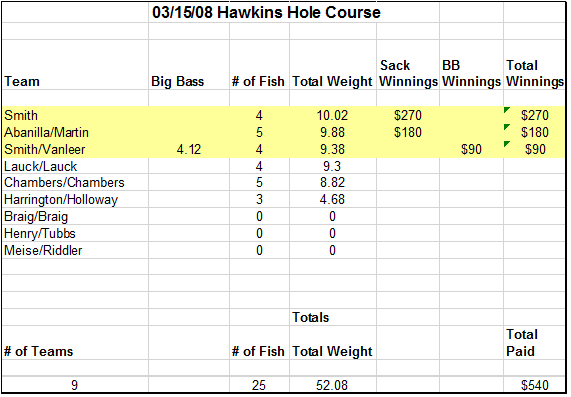This screenshot has width=571, height=397.
Task: Select the Meise/Riddler row name cell
Action: tap(75, 251)
